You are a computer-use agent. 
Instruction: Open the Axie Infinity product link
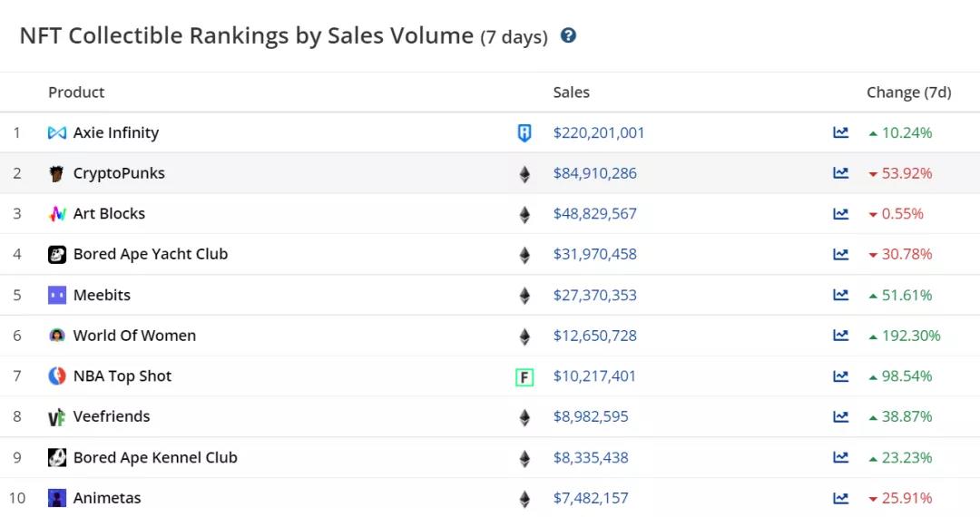(x=116, y=133)
